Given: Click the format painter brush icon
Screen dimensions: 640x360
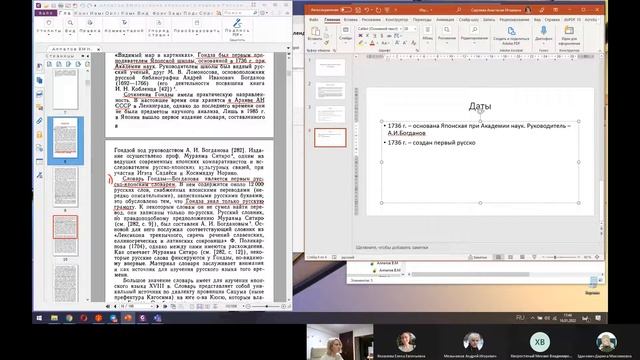Looking at the screenshot, I should click(327, 42).
